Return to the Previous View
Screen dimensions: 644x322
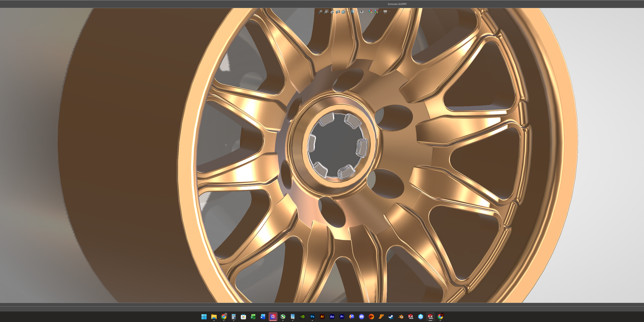[x=332, y=12]
